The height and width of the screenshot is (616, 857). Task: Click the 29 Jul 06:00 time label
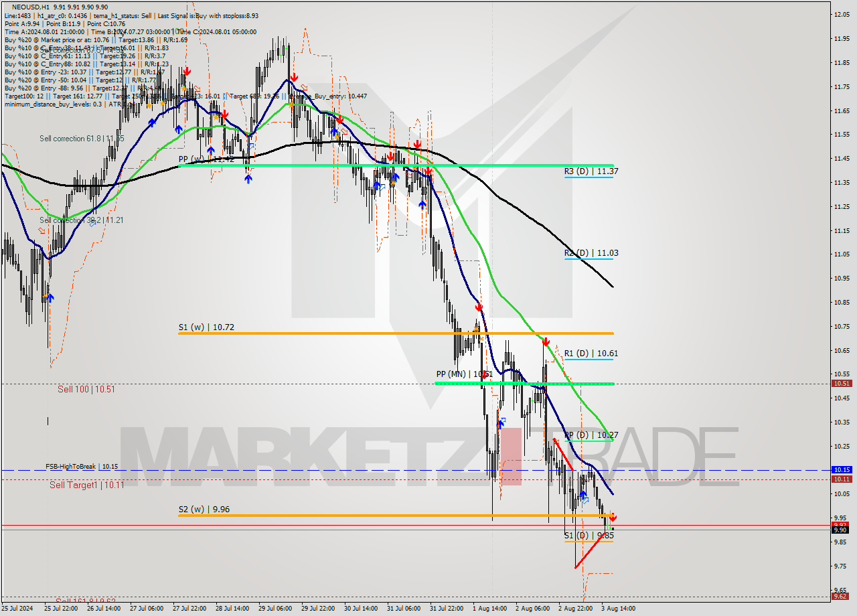(x=275, y=609)
